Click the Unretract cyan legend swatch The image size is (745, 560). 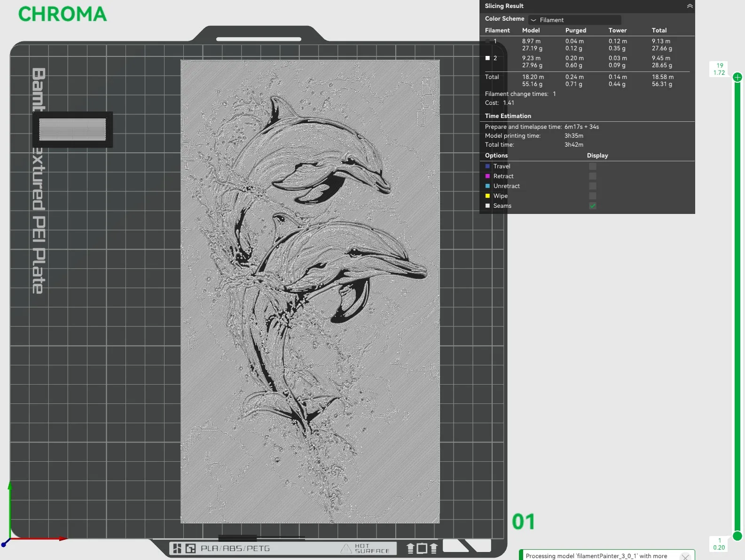[x=487, y=186]
